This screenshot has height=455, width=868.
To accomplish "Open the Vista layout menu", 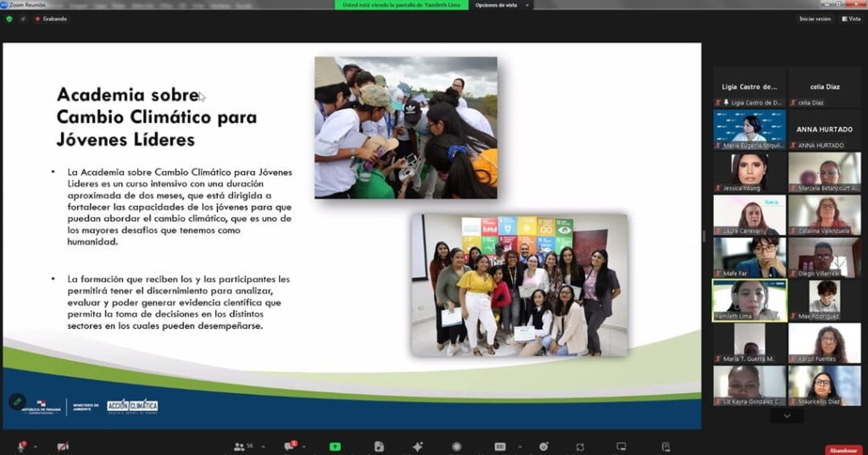I will click(x=851, y=19).
